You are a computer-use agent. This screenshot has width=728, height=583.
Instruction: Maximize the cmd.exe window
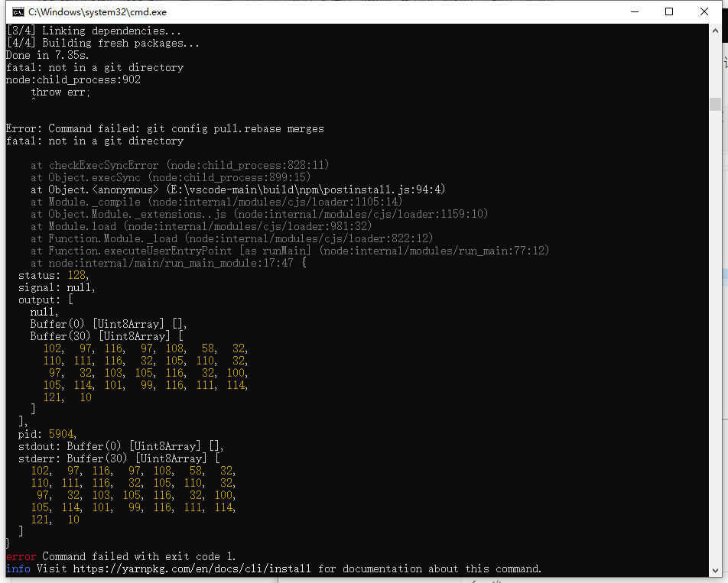coord(669,12)
